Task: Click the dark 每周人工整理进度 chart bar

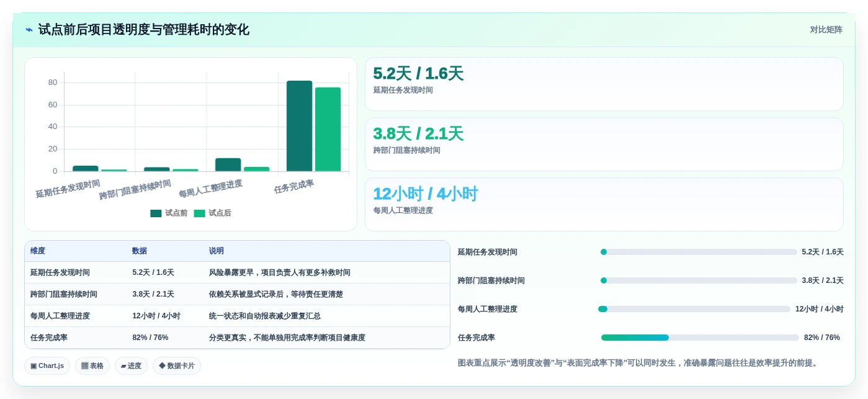Action: coord(228,164)
